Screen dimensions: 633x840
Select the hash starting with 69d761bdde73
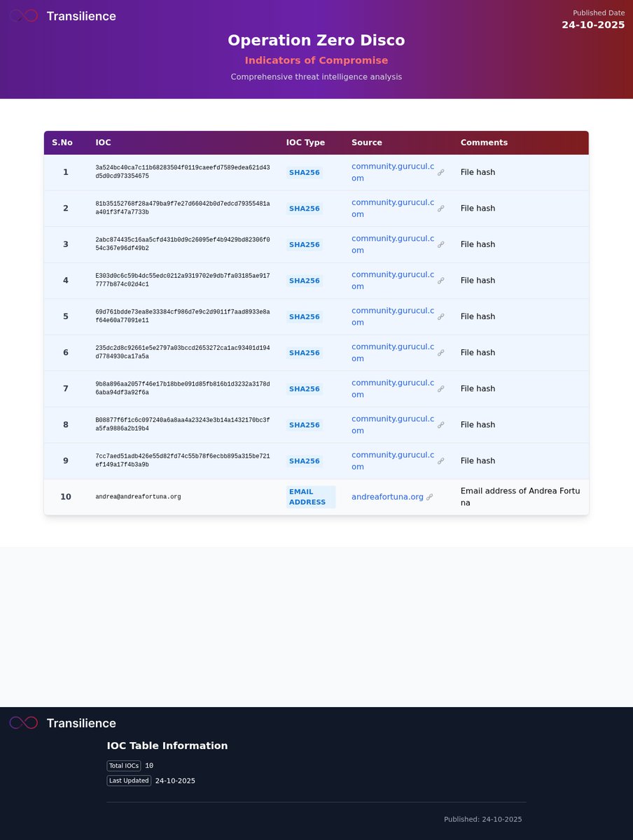pyautogui.click(x=183, y=316)
